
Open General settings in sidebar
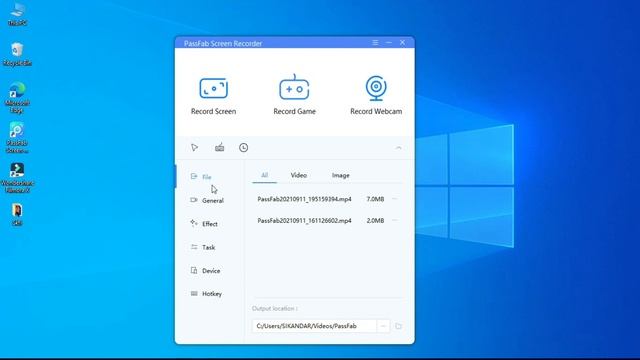[207, 200]
